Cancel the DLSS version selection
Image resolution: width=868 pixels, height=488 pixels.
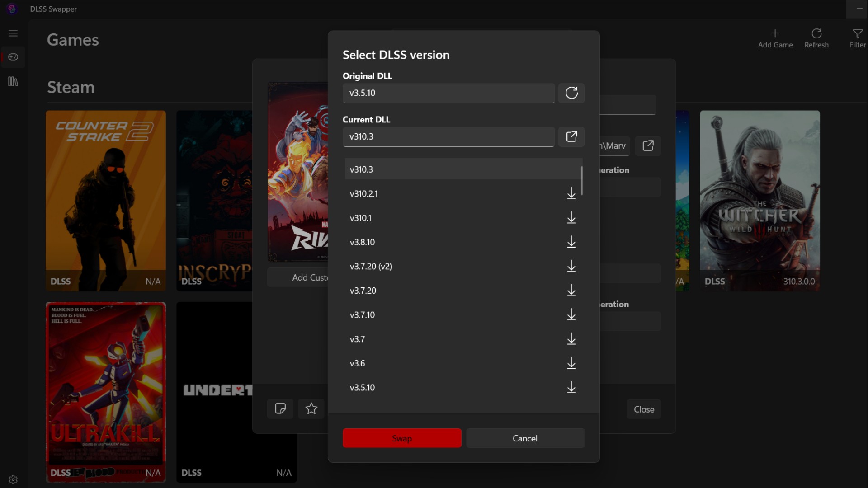tap(525, 438)
